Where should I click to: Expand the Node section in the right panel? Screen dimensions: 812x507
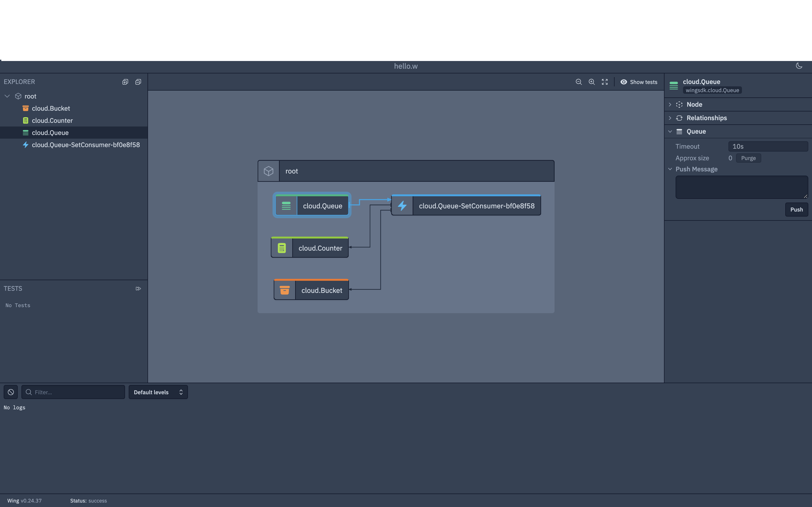point(670,104)
